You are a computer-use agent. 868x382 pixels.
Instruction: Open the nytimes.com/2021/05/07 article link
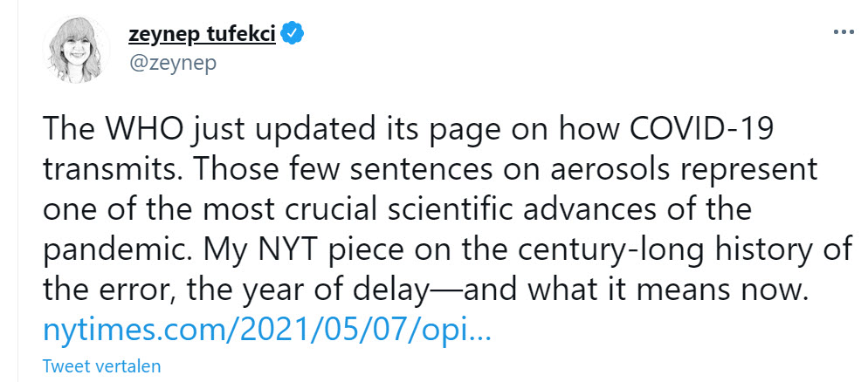coord(266,331)
